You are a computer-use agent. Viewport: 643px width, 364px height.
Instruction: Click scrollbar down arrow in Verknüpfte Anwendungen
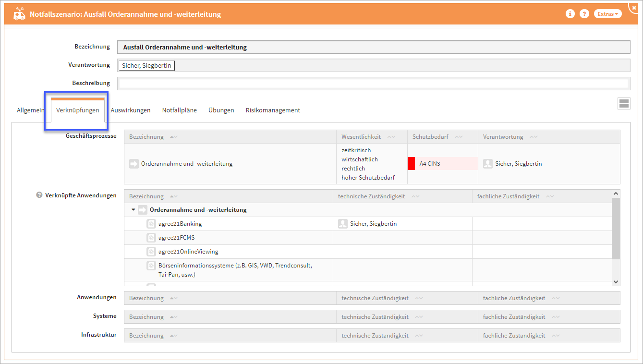(616, 282)
